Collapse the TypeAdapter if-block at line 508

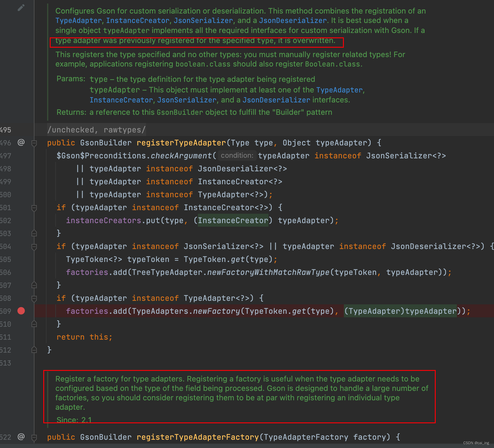(34, 299)
